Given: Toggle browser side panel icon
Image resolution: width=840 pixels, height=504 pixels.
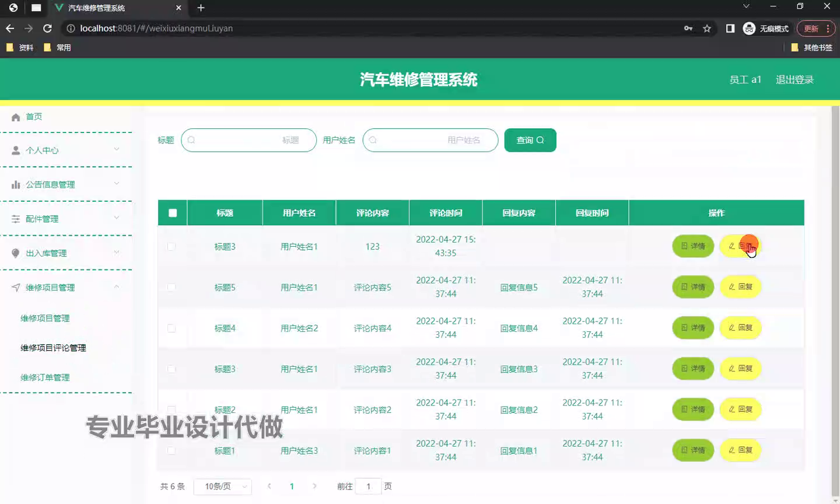Looking at the screenshot, I should point(730,28).
